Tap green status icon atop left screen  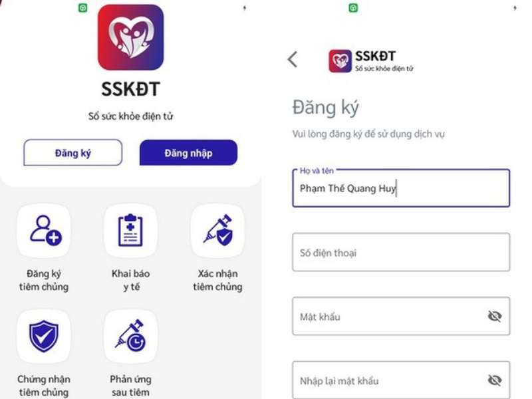click(x=82, y=8)
